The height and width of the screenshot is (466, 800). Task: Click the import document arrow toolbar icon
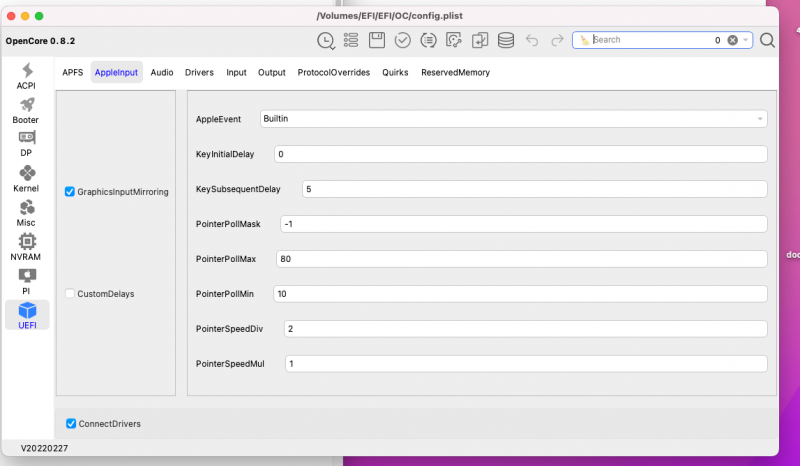point(480,40)
